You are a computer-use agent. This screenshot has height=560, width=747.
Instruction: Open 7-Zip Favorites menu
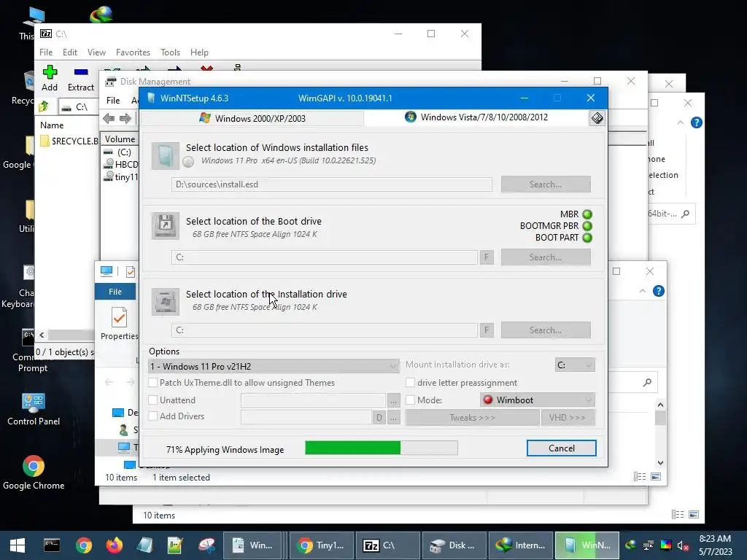[133, 52]
